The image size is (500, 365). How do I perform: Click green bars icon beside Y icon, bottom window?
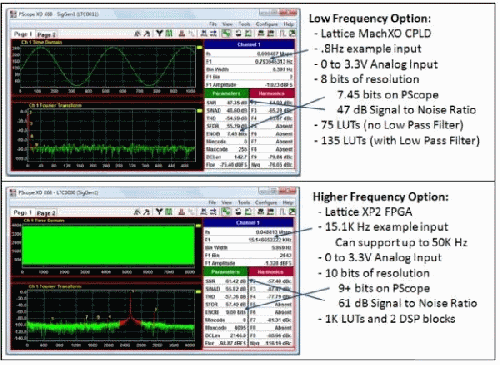click(x=169, y=212)
